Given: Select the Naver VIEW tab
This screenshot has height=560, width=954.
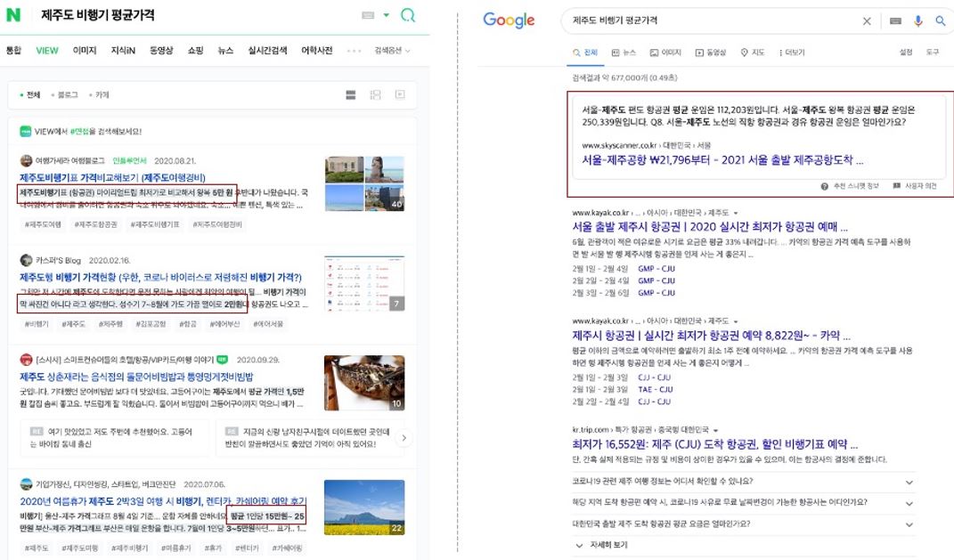Looking at the screenshot, I should tap(47, 51).
